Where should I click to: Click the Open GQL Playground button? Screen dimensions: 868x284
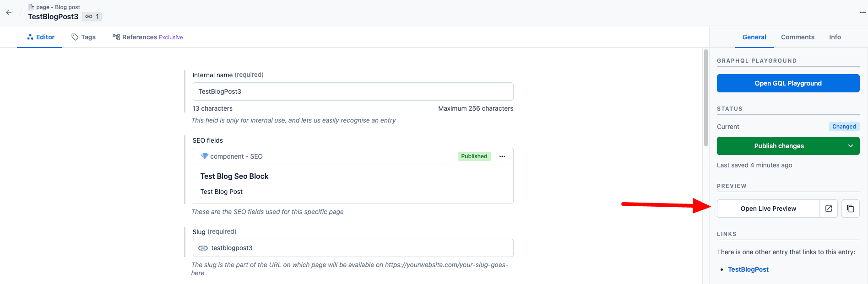click(x=788, y=83)
